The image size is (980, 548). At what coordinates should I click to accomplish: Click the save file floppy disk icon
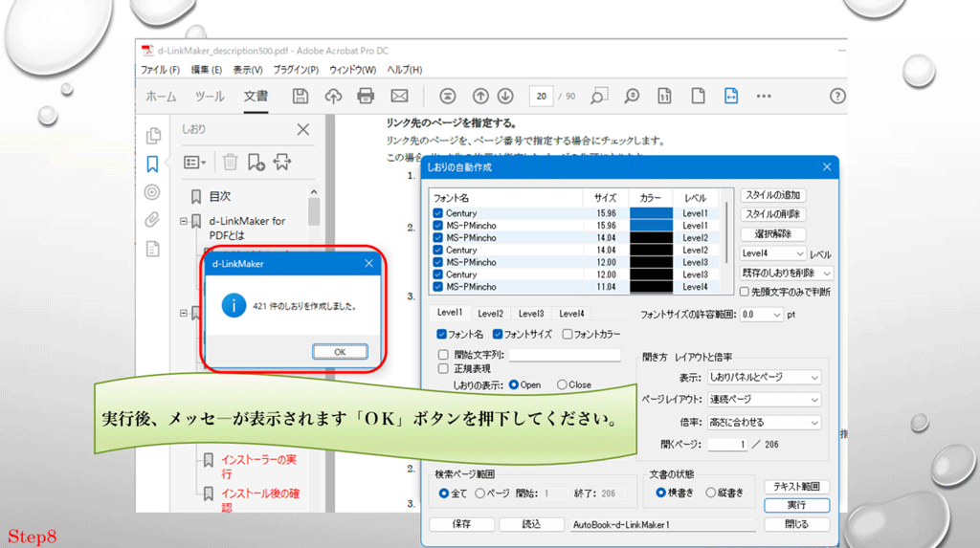pyautogui.click(x=301, y=96)
